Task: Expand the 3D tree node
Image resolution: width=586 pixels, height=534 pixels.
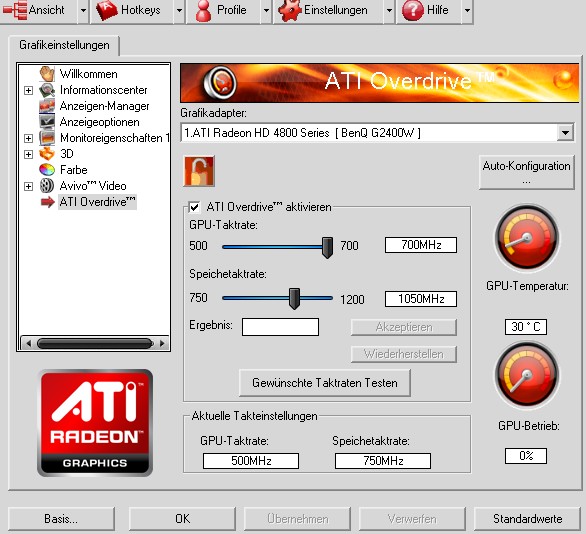Action: [x=28, y=154]
